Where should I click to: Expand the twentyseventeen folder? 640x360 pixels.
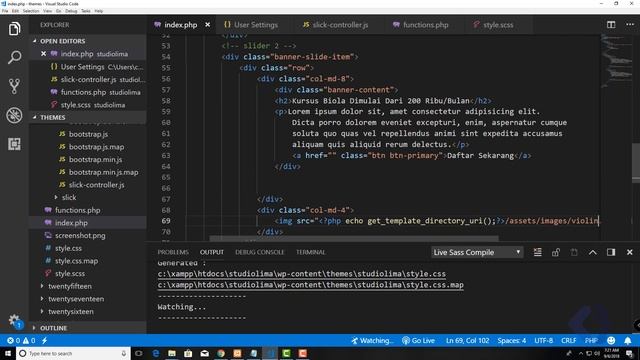76,299
